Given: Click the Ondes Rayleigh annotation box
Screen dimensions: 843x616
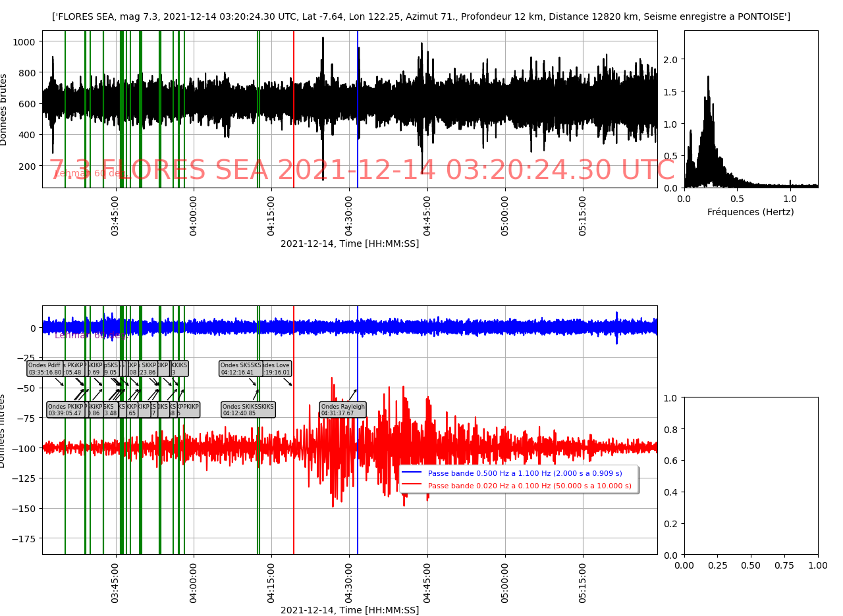Looking at the screenshot, I should pyautogui.click(x=342, y=410).
